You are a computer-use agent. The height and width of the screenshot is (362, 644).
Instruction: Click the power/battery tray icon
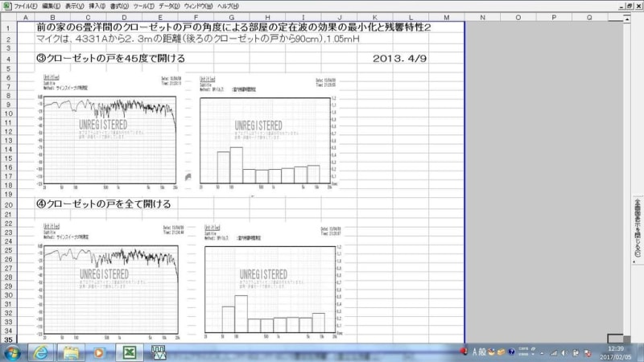coord(576,353)
